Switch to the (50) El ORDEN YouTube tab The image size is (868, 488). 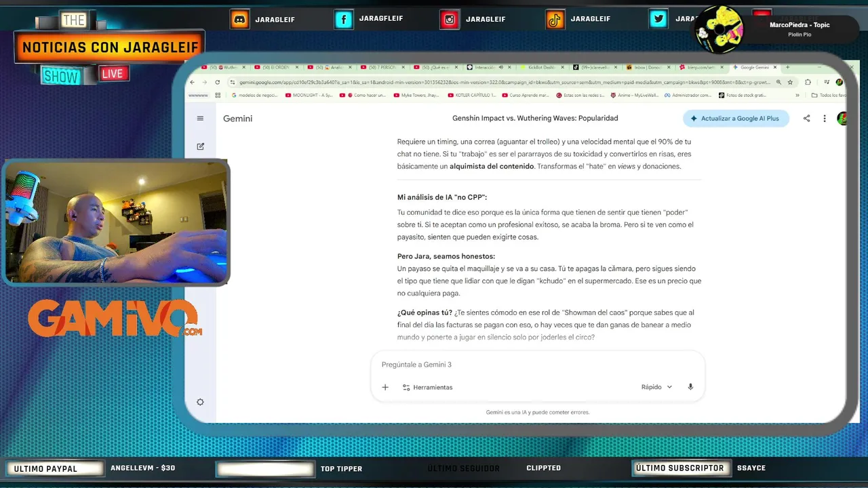tap(276, 67)
